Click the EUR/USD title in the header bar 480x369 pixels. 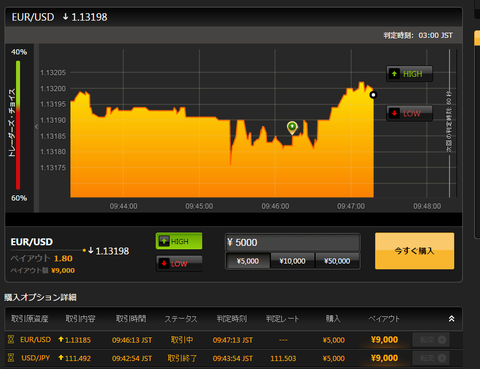pos(33,17)
